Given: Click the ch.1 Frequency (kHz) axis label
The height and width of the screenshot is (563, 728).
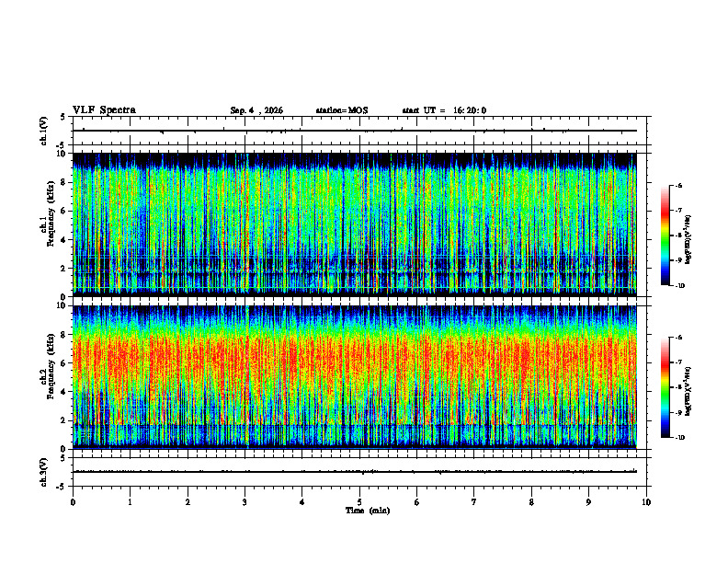Looking at the screenshot, I should [x=47, y=224].
